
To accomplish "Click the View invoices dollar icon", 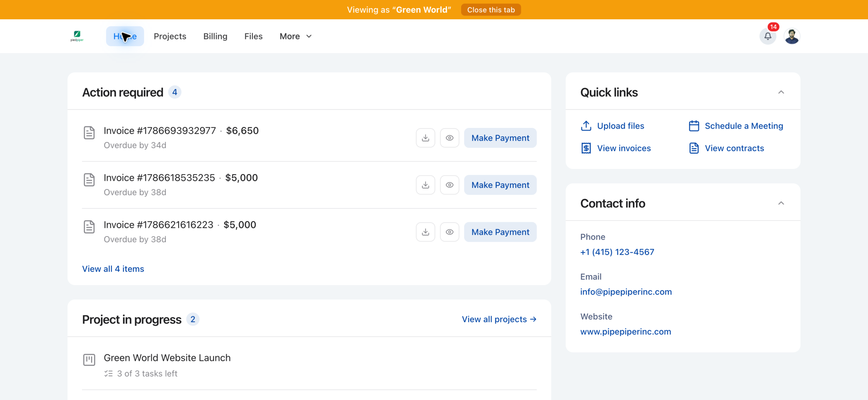I will point(586,148).
